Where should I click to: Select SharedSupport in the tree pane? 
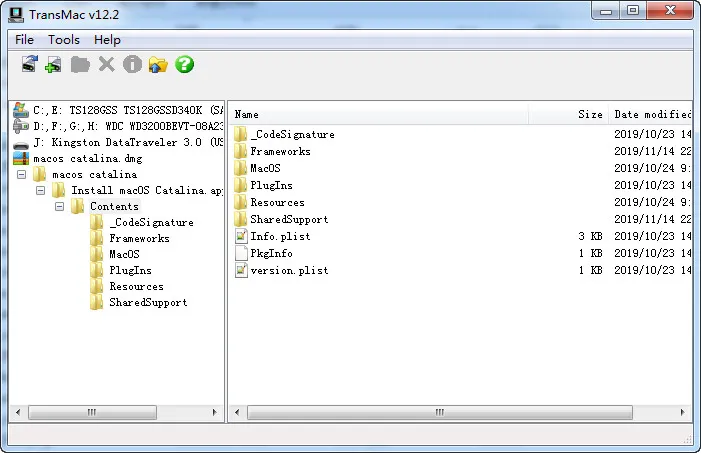click(x=148, y=303)
